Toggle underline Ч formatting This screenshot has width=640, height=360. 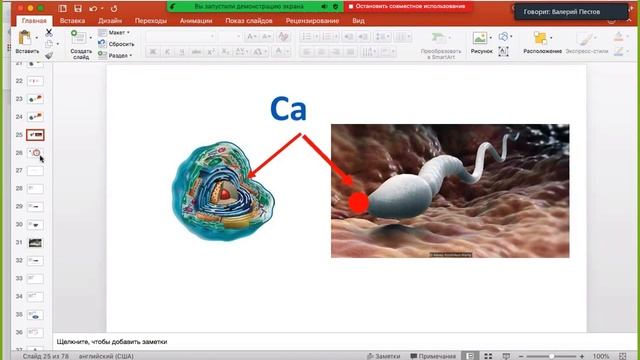tap(182, 51)
